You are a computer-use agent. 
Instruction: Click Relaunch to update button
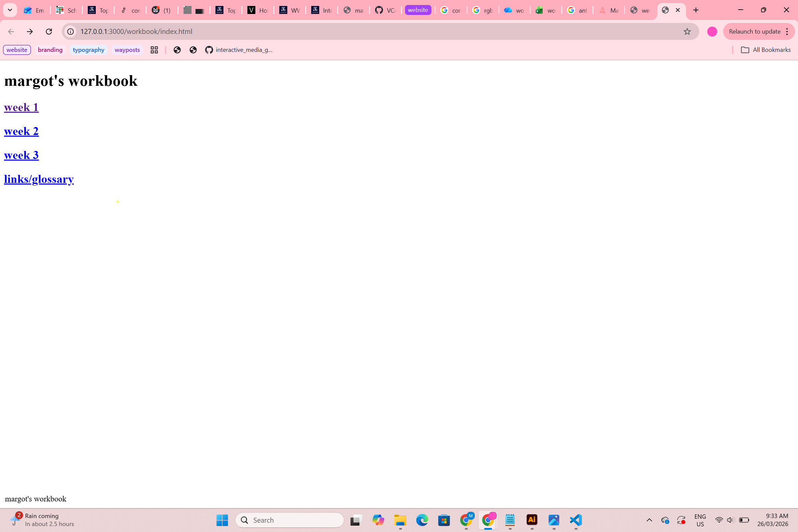point(754,32)
